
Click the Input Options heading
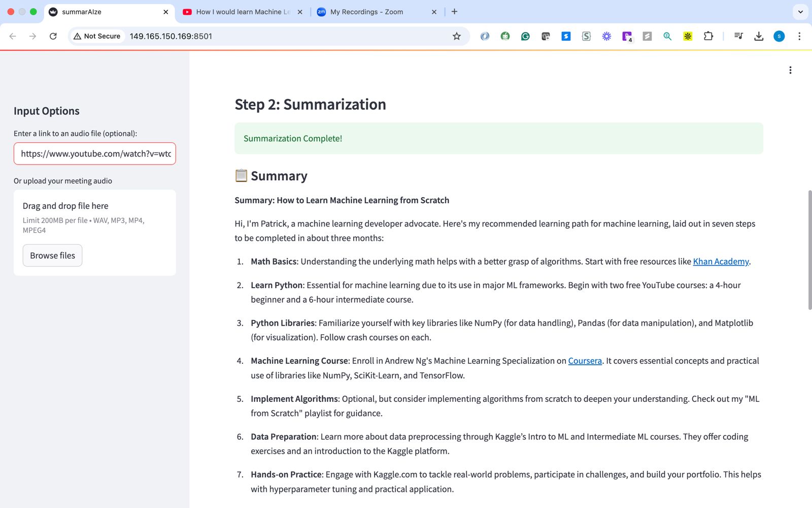(47, 111)
